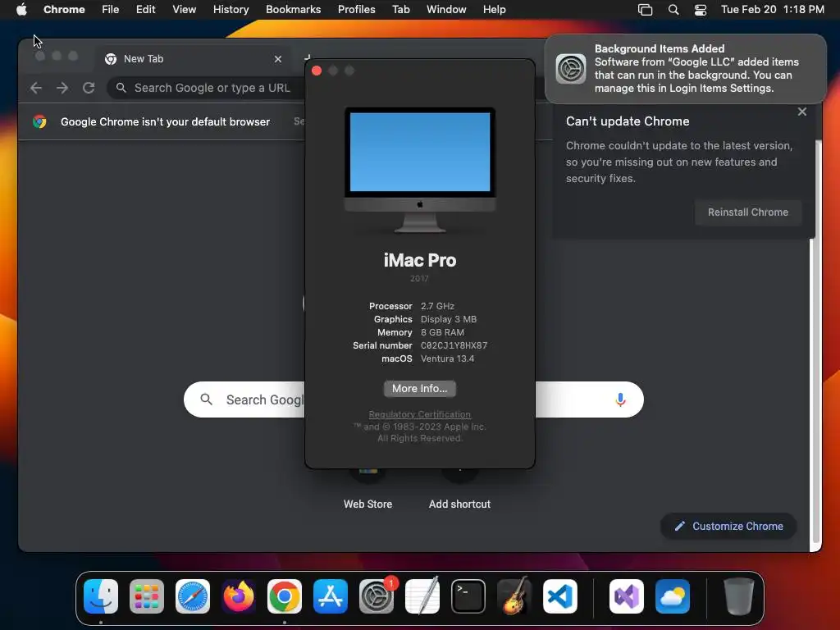Open Finder from the Dock
This screenshot has width=840, height=630.
[101, 596]
